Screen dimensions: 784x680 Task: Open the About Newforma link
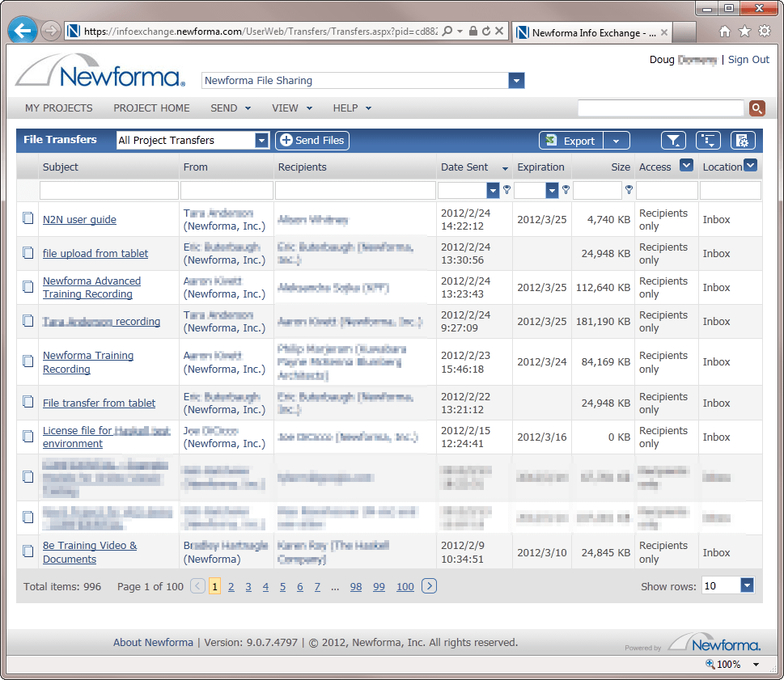[153, 643]
